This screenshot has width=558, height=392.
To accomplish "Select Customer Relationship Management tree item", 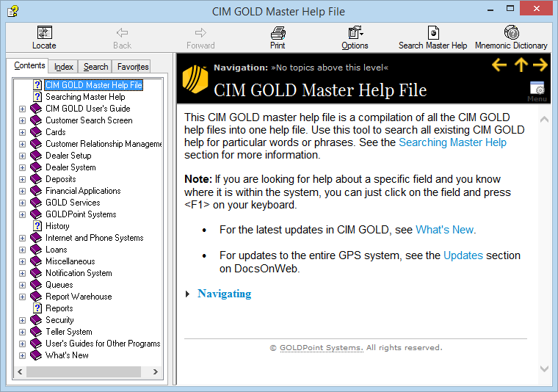I will point(104,144).
